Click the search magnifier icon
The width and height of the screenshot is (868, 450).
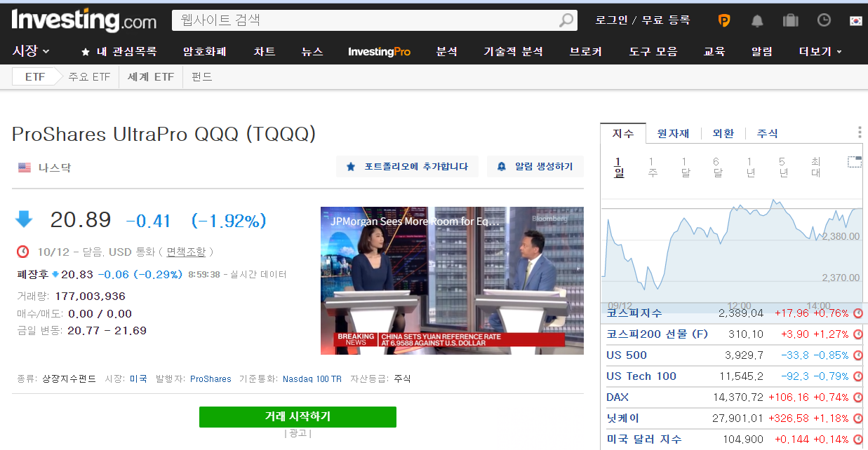[566, 20]
